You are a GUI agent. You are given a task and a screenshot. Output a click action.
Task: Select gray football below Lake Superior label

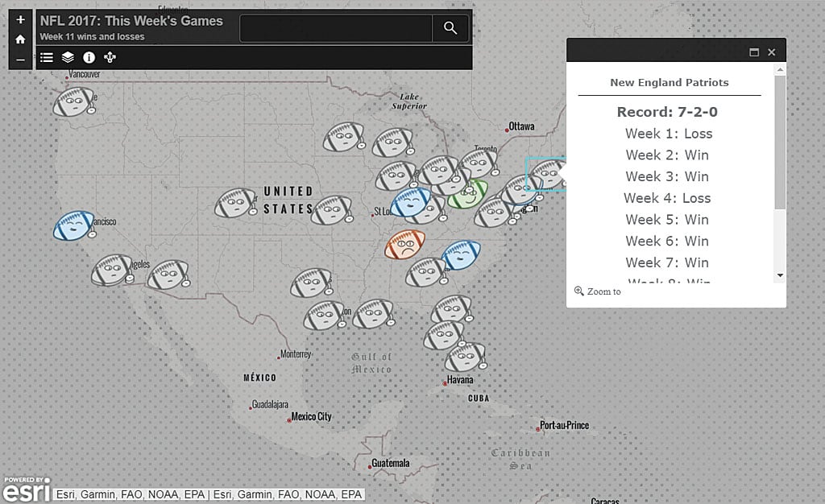point(392,143)
